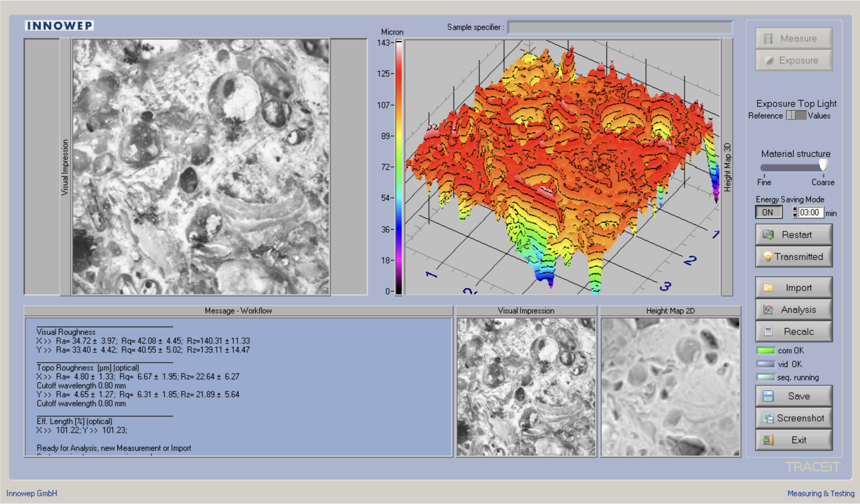Viewport: 860px width, 504px height.
Task: Click the Visual Impression vertical side tab
Action: [65, 167]
